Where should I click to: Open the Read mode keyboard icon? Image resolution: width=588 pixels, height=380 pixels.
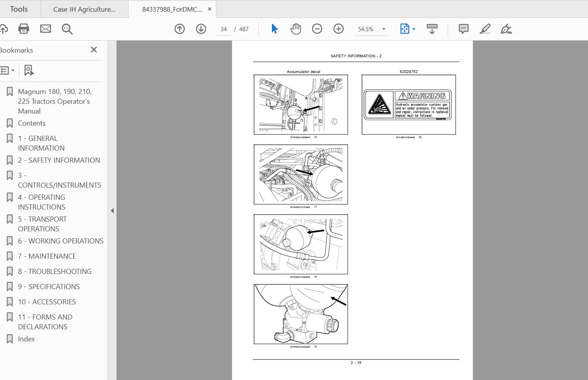tap(432, 29)
